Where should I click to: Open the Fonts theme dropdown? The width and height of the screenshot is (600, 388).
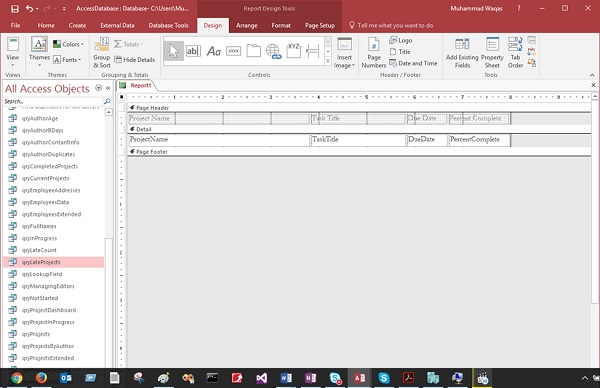[67, 60]
